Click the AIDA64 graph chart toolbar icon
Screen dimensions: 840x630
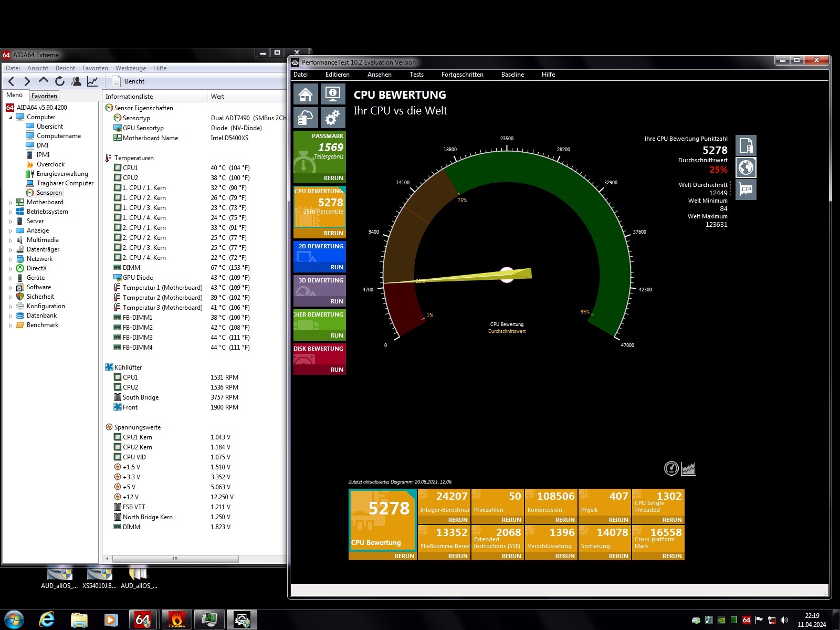(x=92, y=81)
